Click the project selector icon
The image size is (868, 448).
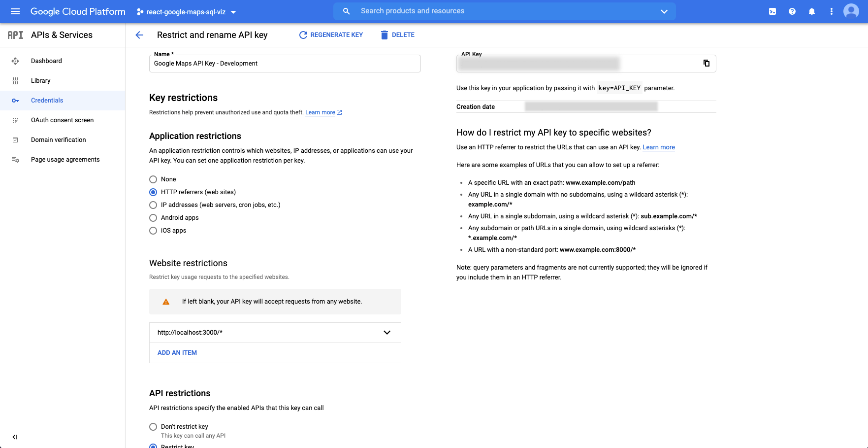tap(140, 12)
